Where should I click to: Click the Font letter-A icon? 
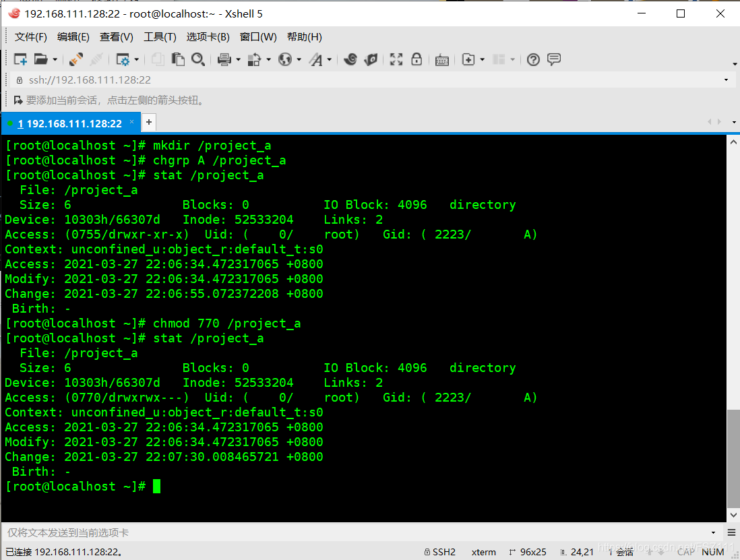(315, 59)
